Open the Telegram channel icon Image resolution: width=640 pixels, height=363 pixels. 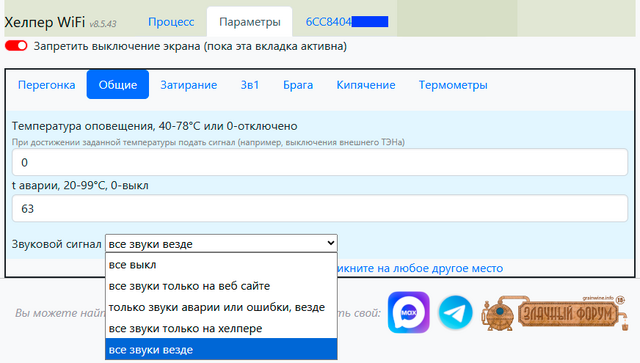tap(456, 313)
